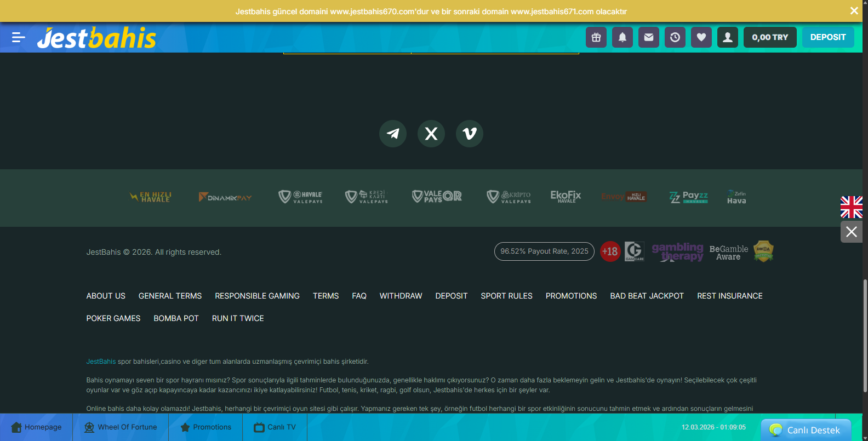Go to Promotions in bottom bar
Image resolution: width=868 pixels, height=441 pixels.
[205, 427]
